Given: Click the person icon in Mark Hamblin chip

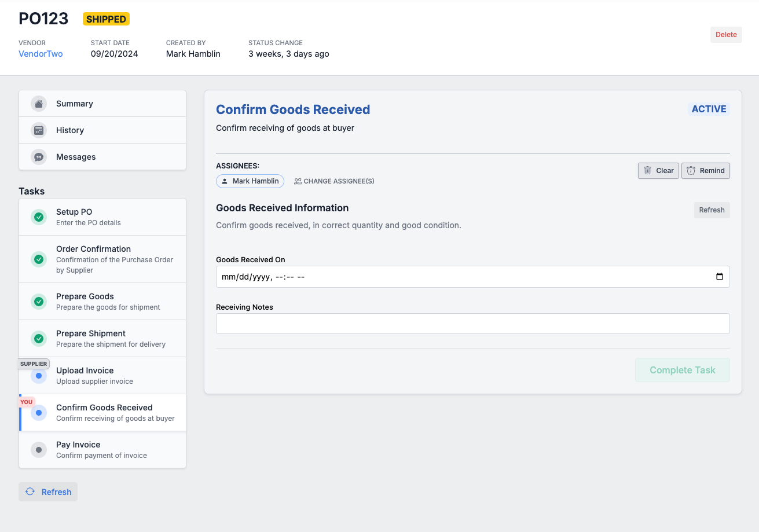Looking at the screenshot, I should tap(225, 181).
